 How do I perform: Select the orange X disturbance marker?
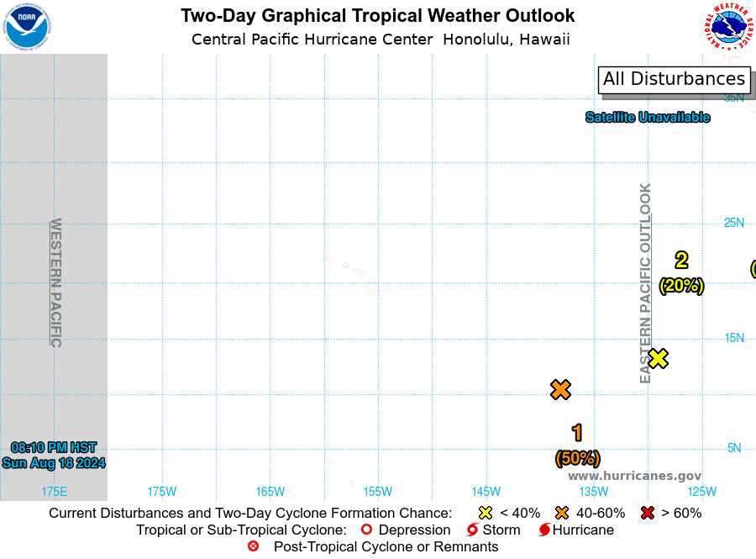561,389
